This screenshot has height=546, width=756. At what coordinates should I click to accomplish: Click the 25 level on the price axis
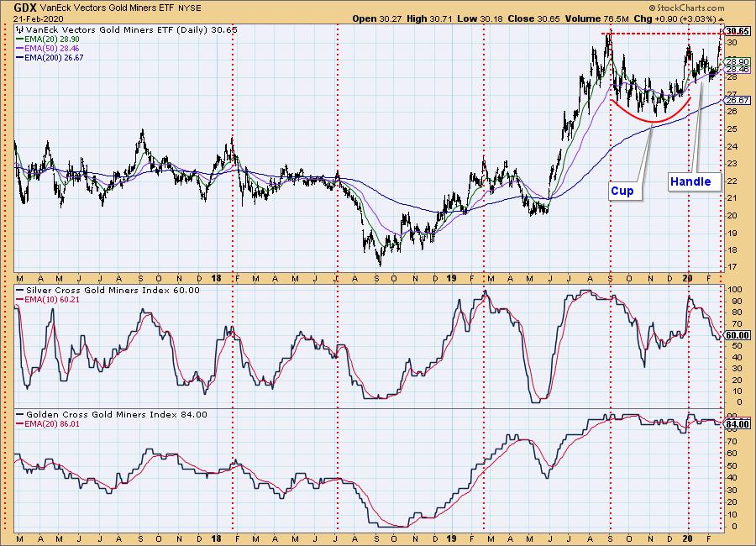[732, 129]
